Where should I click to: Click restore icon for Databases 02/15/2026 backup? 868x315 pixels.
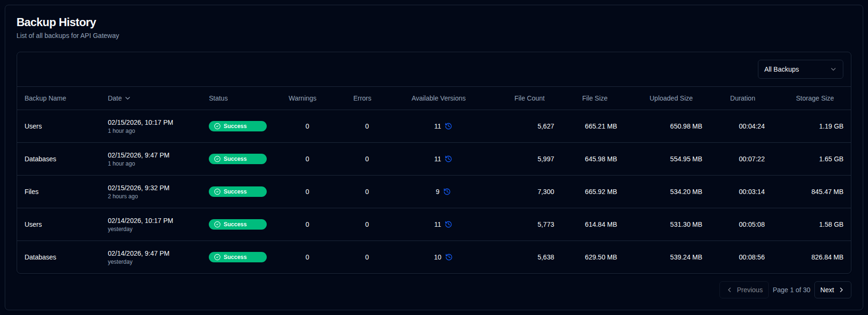(x=448, y=159)
